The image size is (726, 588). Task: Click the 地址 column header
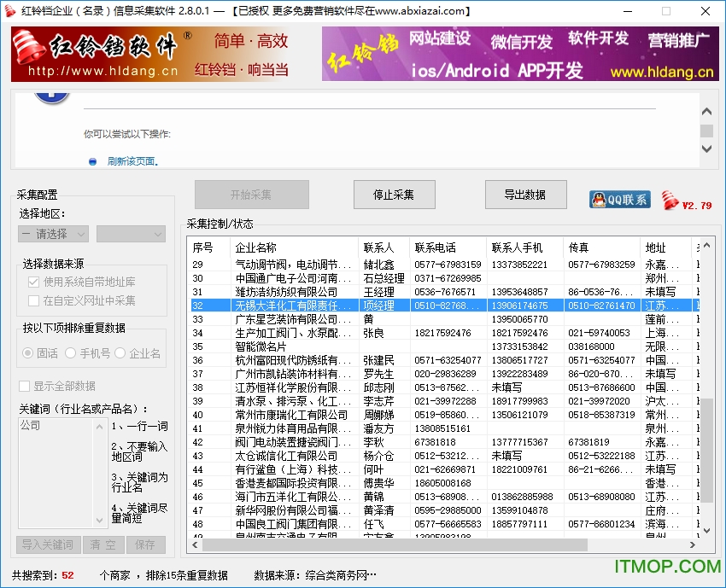665,247
